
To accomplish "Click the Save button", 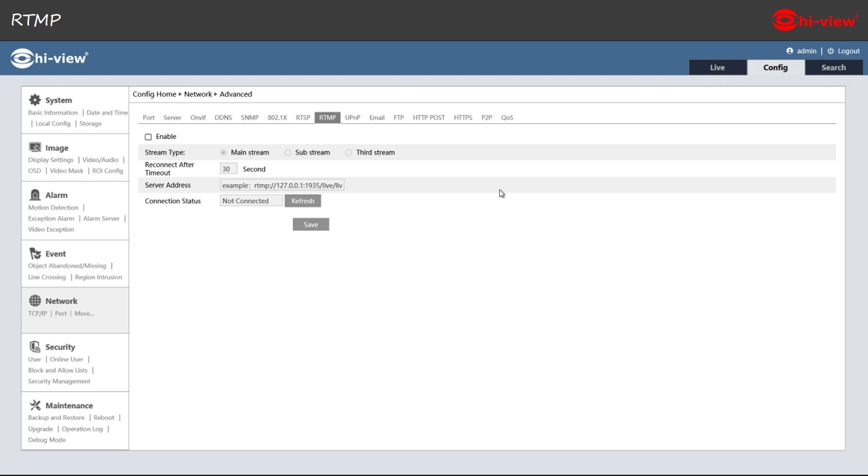I will [310, 225].
